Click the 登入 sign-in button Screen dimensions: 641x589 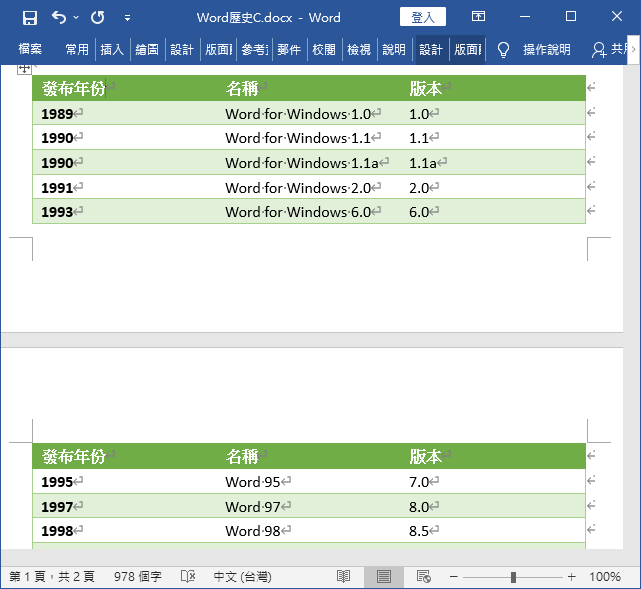(423, 18)
